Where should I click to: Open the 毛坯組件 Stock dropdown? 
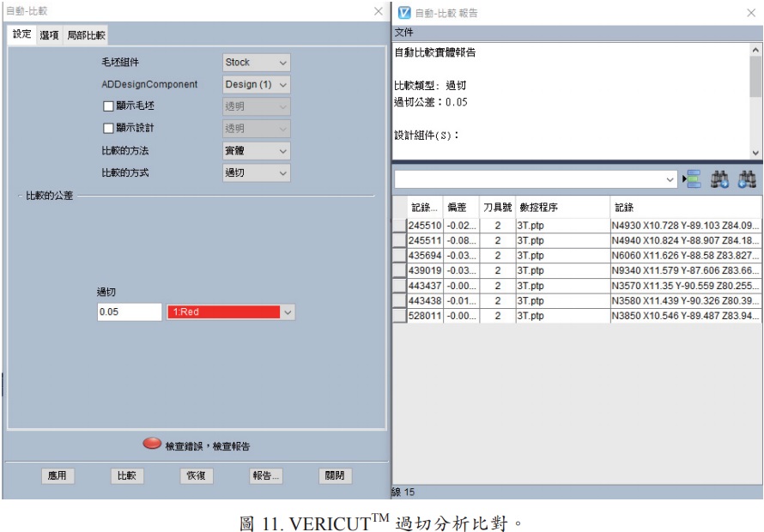[x=257, y=63]
